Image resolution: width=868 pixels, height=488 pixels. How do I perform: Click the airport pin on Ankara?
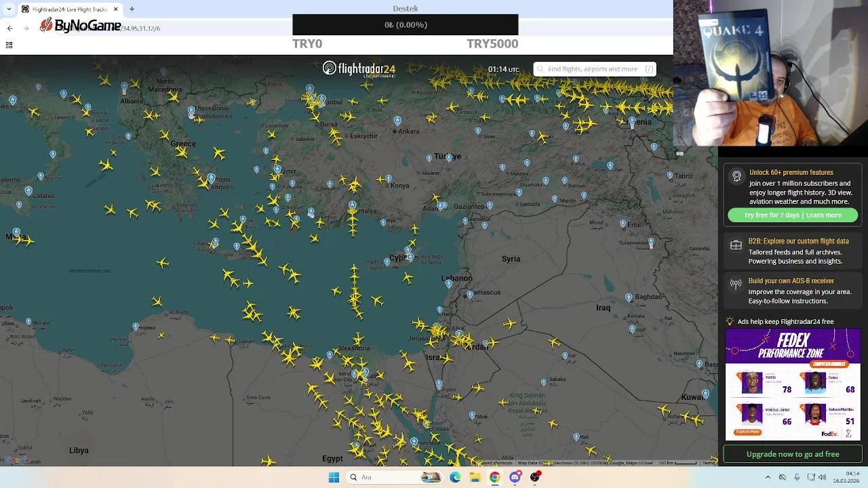click(397, 121)
